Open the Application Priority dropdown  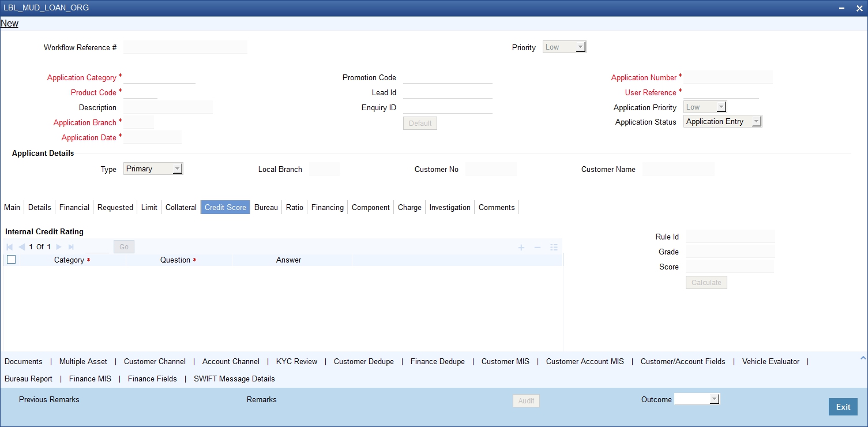(705, 107)
